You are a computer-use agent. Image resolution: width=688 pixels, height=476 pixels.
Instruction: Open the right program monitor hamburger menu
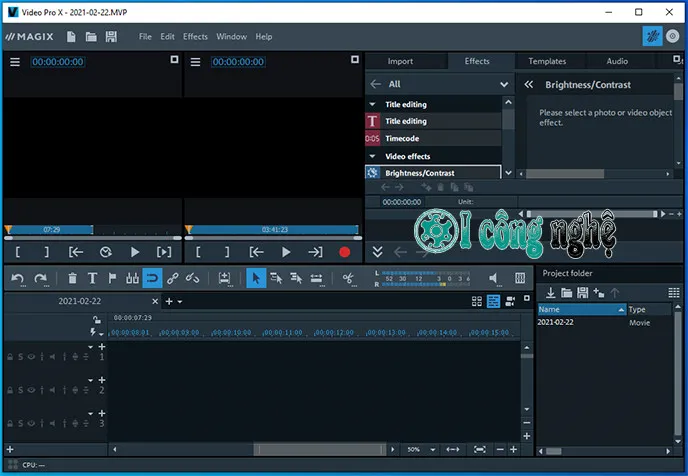(x=196, y=62)
